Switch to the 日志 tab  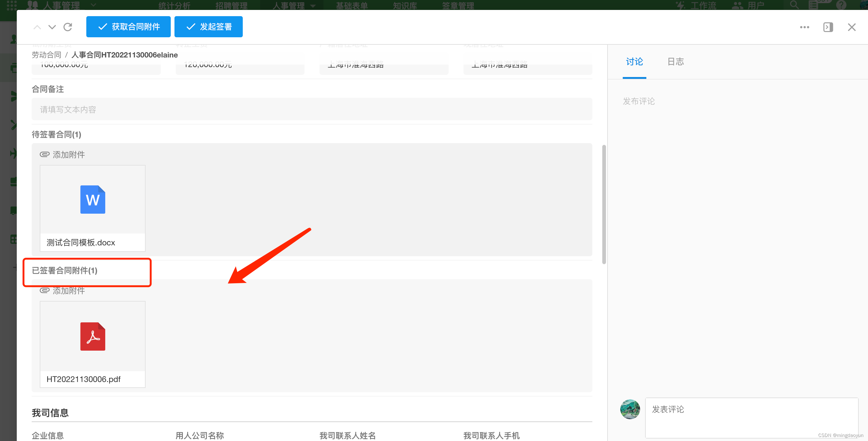click(x=676, y=62)
